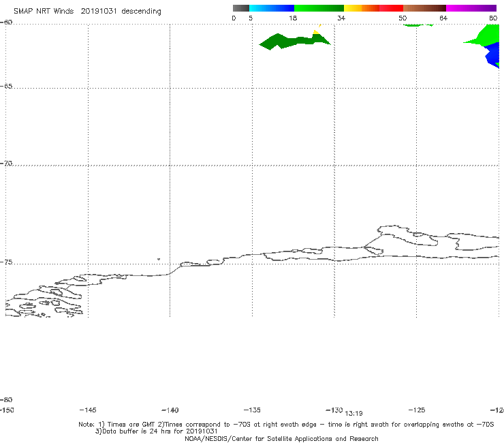The width and height of the screenshot is (504, 443).
Task: Click the longitude label '-130'
Action: click(x=334, y=410)
